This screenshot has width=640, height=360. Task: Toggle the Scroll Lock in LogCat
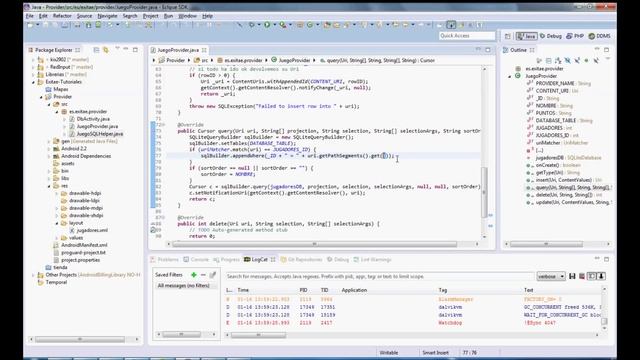601,276
